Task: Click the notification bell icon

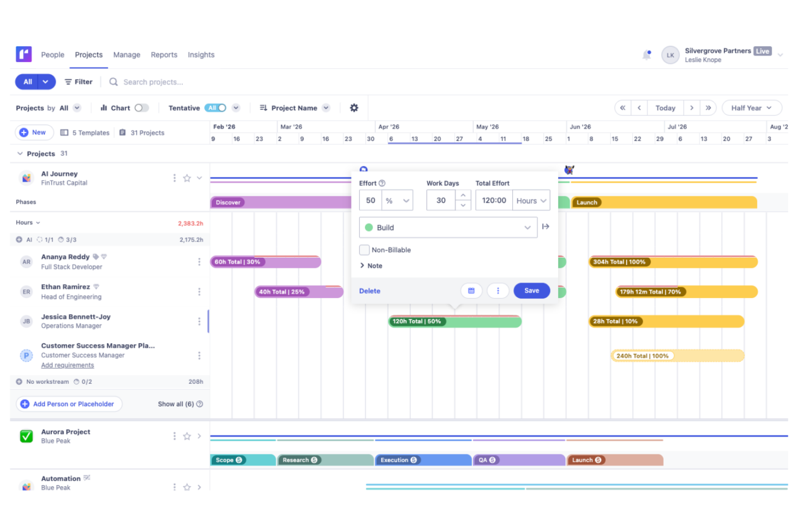Action: [646, 55]
